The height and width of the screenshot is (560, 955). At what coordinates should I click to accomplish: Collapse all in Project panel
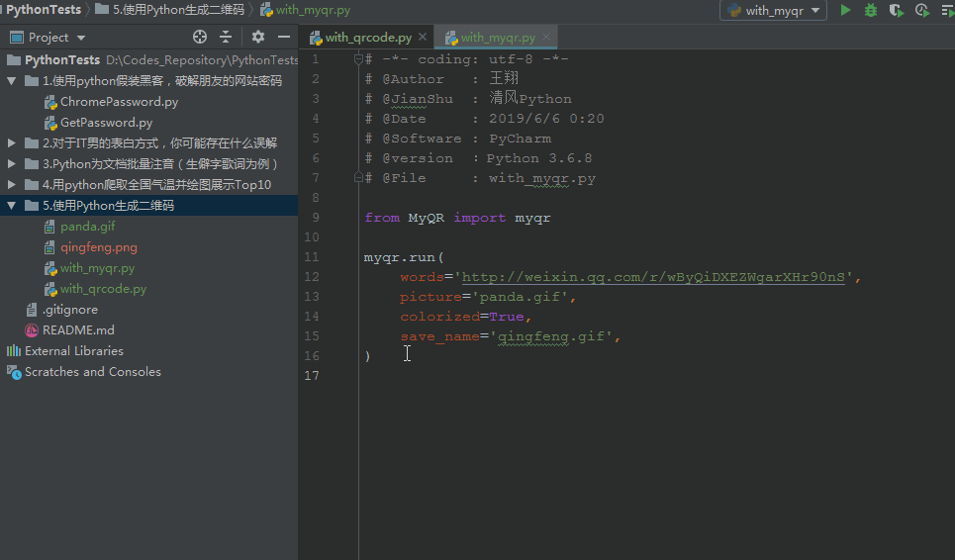[x=226, y=38]
